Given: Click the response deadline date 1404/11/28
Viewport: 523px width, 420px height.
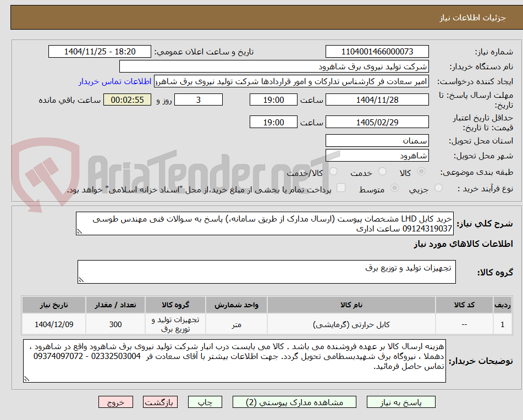Looking at the screenshot, I should (x=377, y=100).
